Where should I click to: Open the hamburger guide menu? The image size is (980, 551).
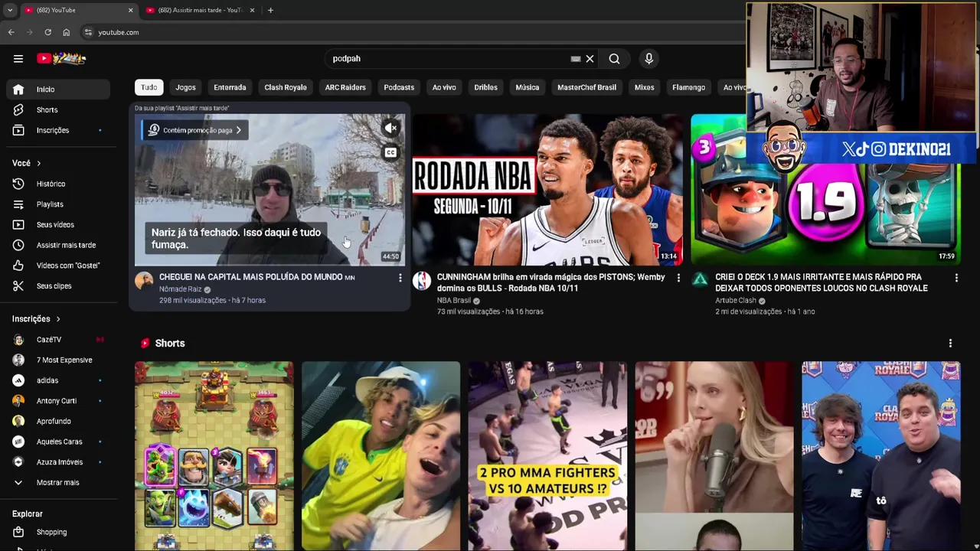[x=18, y=58]
